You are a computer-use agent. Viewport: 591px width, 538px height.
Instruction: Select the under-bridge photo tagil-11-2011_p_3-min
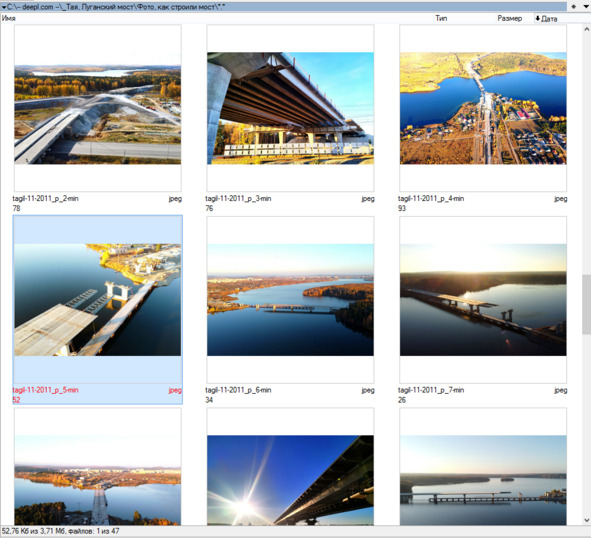pos(290,108)
